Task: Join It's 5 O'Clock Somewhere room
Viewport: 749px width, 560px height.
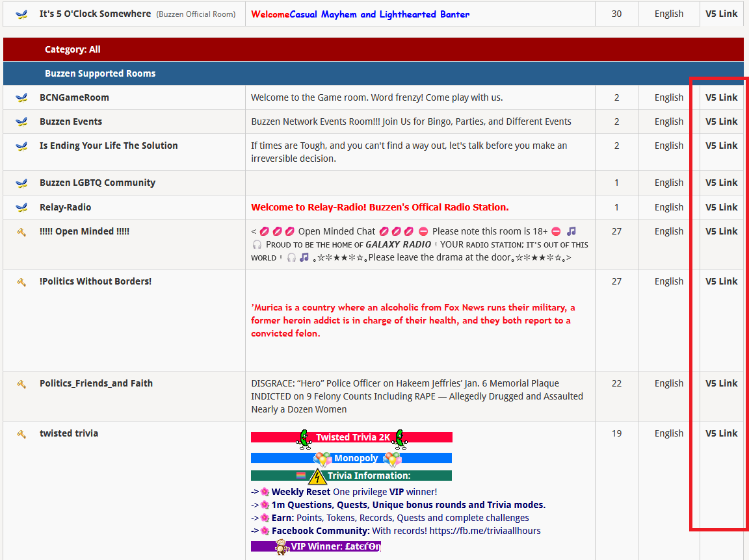Action: pyautogui.click(x=95, y=14)
